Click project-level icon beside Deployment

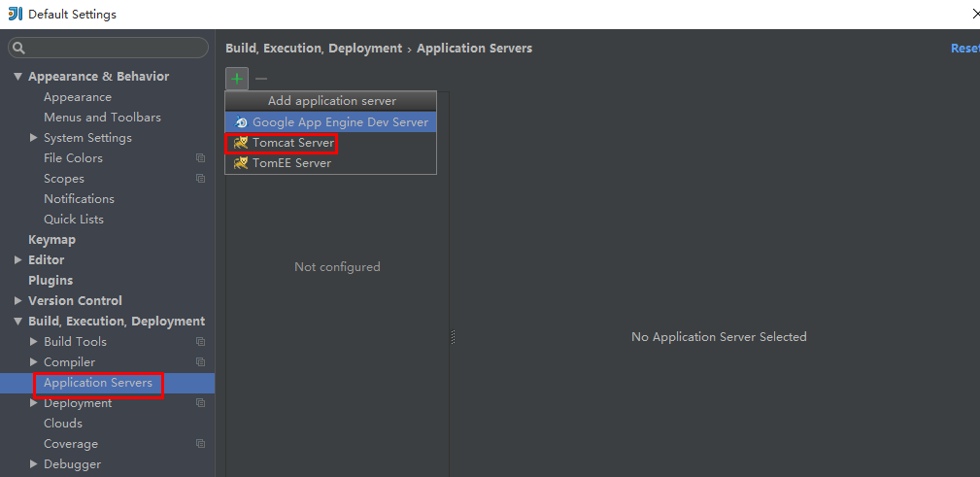201,403
